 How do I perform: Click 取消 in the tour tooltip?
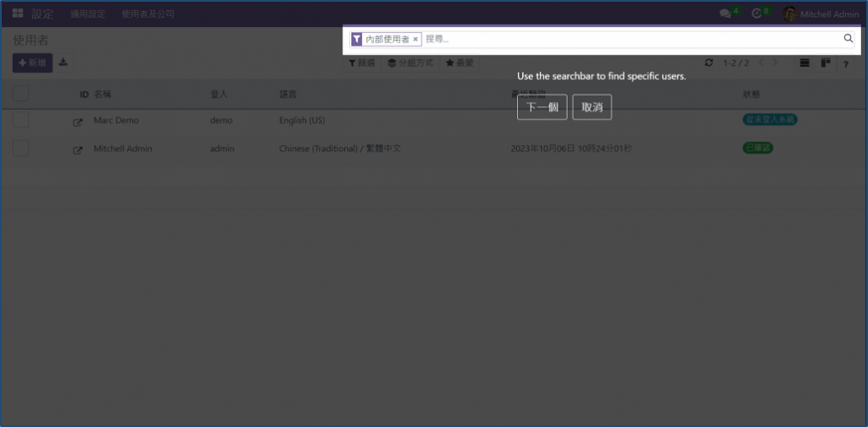coord(592,108)
